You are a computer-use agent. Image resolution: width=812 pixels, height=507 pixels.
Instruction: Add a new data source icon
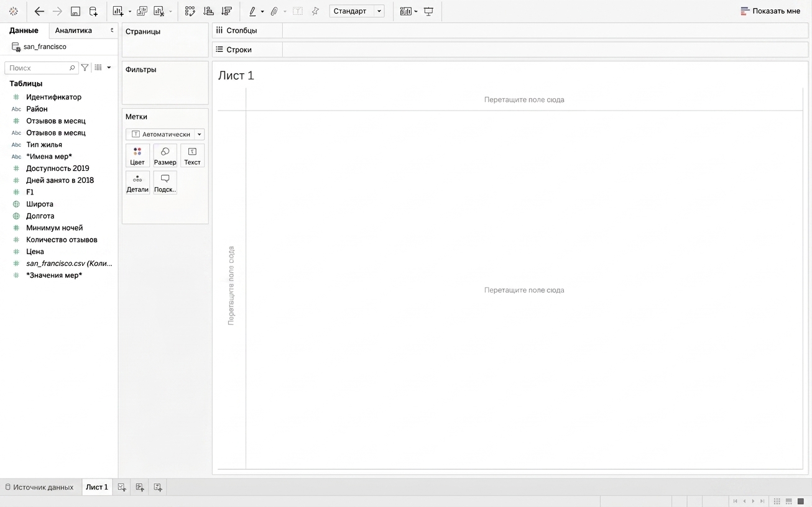coord(93,11)
